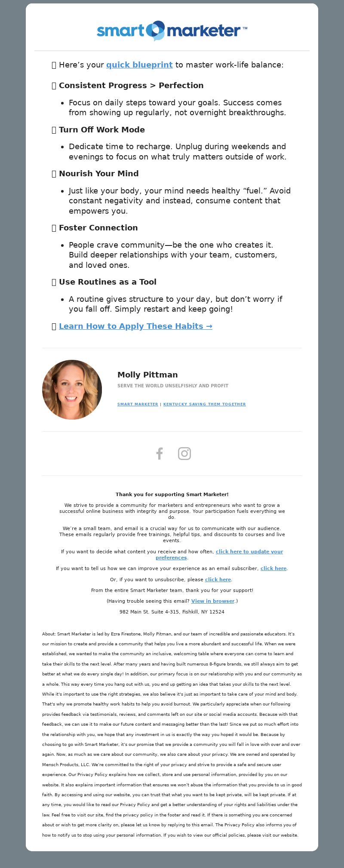Open the Facebook social icon

coord(160,454)
